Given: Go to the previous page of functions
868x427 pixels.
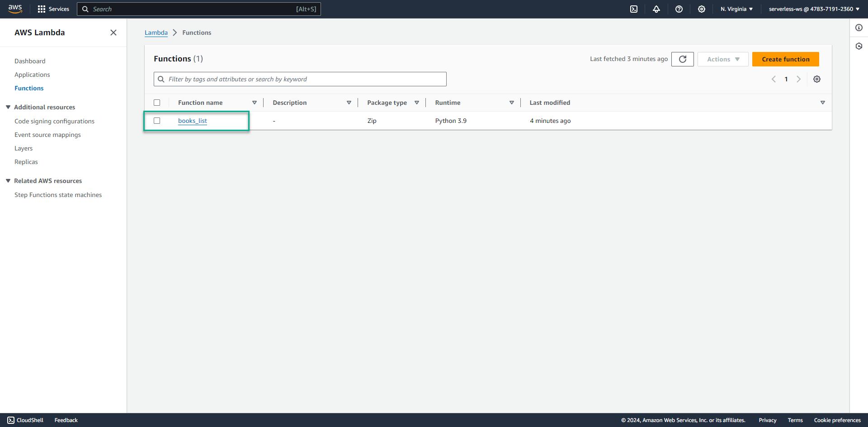Looking at the screenshot, I should tap(774, 79).
